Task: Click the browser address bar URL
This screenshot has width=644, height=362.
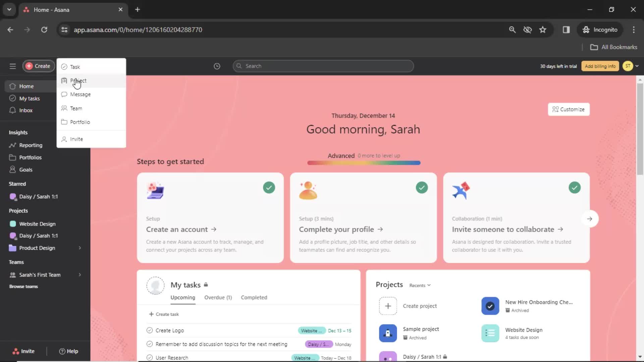Action: click(x=138, y=29)
